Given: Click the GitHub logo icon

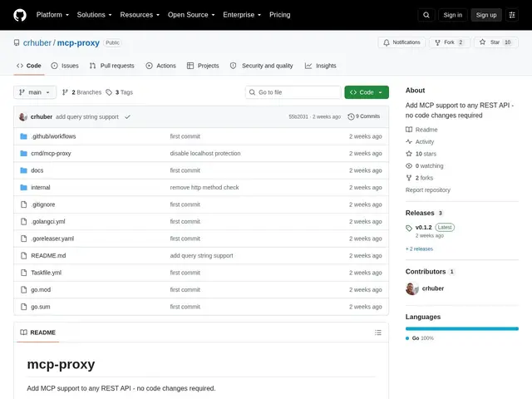Looking at the screenshot, I should point(20,15).
